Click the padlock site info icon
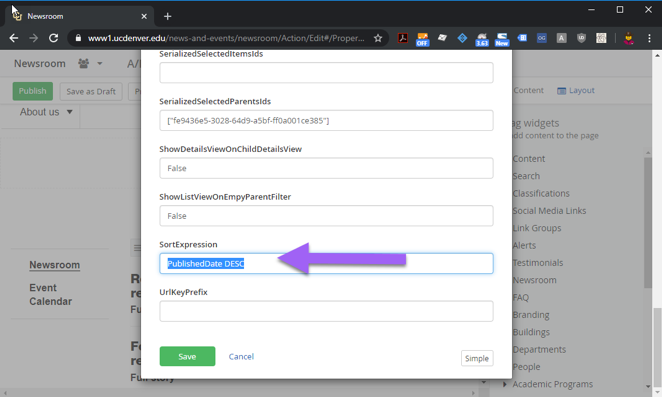The width and height of the screenshot is (662, 397). click(78, 38)
